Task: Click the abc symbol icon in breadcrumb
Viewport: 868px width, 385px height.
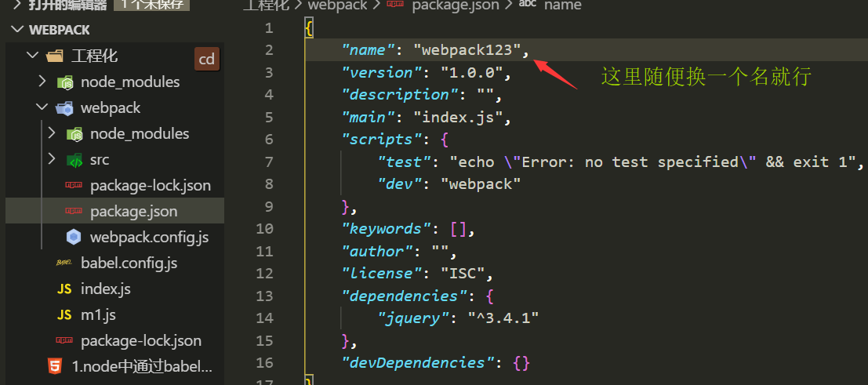Action: coord(527,5)
